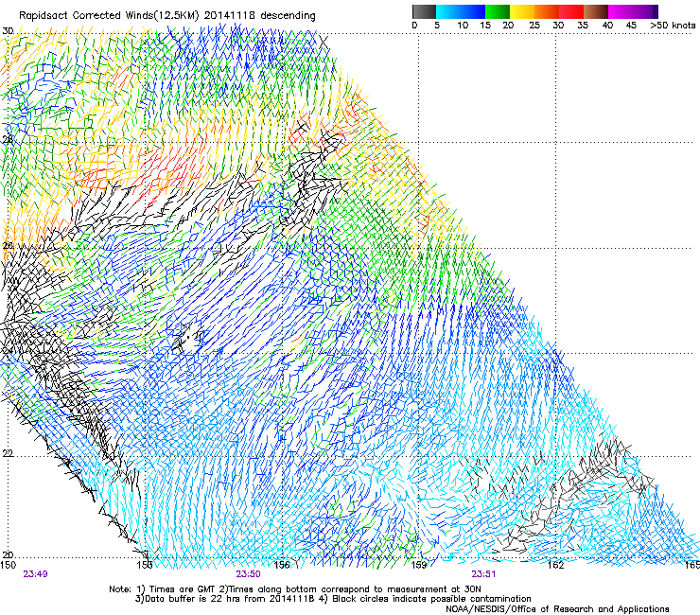Viewport: 700px width, 615px height.
Task: Click the cyan 5-10 knots legend color
Action: tap(448, 11)
